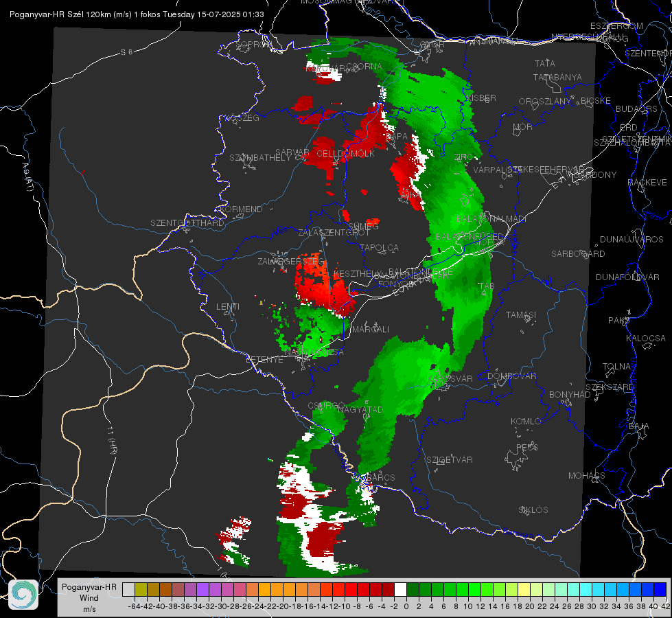This screenshot has height=618, width=672.
Task: Select the KOMLO town label
Action: tap(526, 422)
